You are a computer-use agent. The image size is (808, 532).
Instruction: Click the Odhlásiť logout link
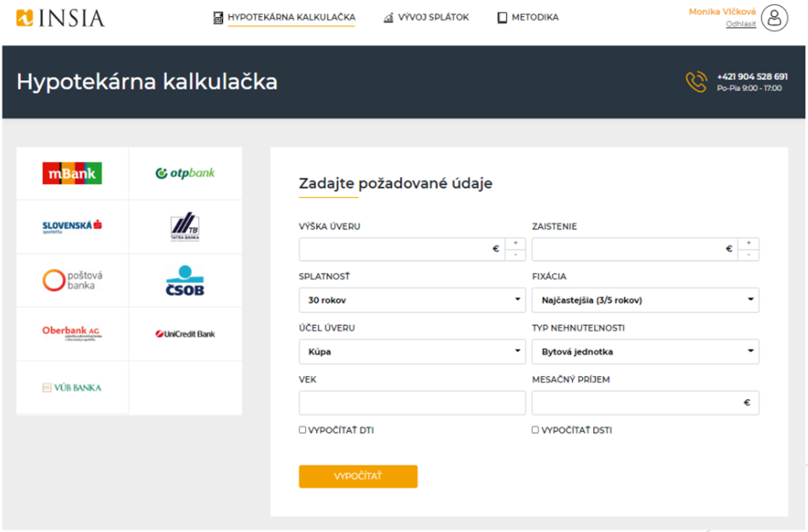[741, 24]
